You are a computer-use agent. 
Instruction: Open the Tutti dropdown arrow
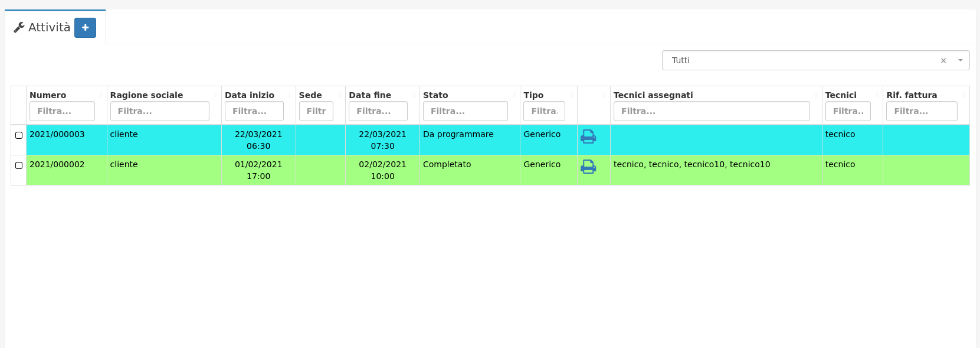[961, 60]
